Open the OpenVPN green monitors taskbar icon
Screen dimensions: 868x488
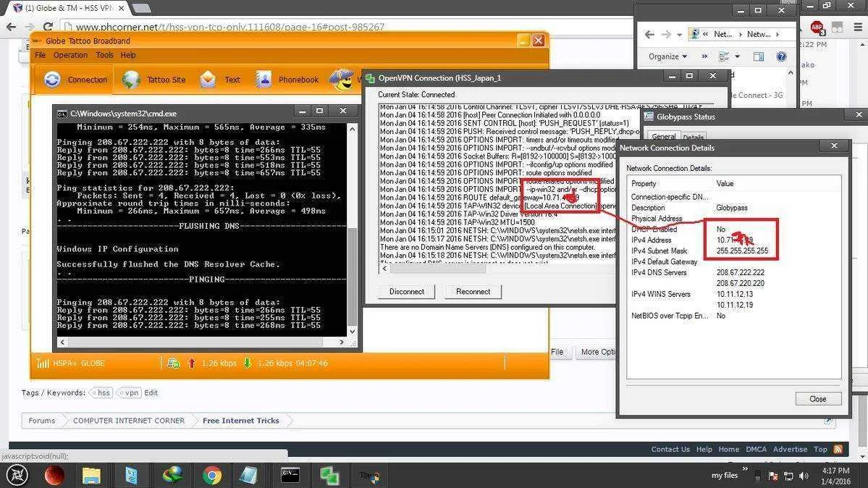(x=329, y=475)
